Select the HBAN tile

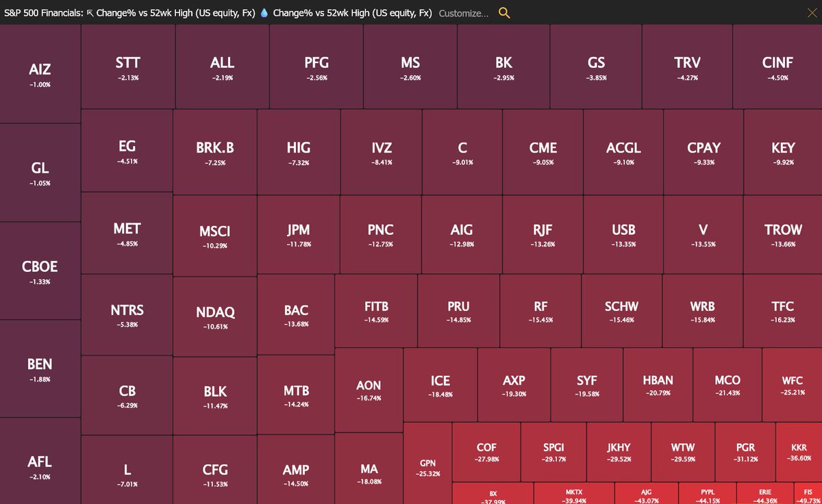(658, 385)
